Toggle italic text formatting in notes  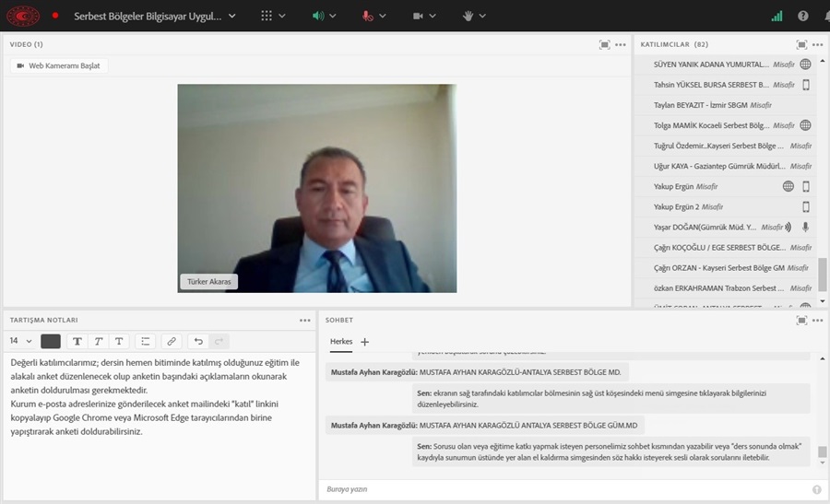point(98,341)
